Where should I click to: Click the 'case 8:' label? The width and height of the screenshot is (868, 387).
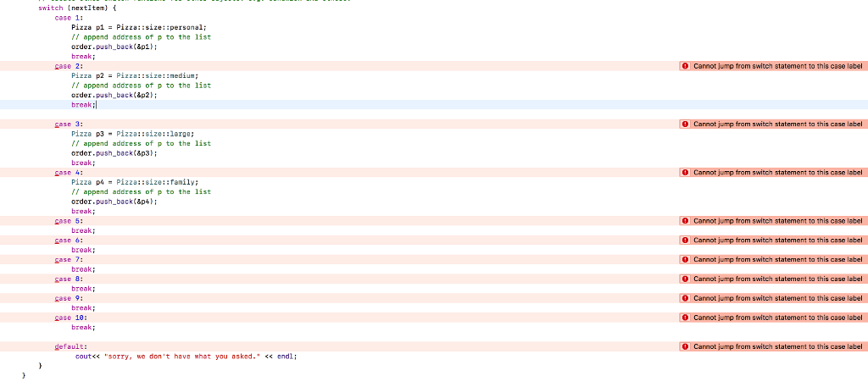click(x=69, y=279)
